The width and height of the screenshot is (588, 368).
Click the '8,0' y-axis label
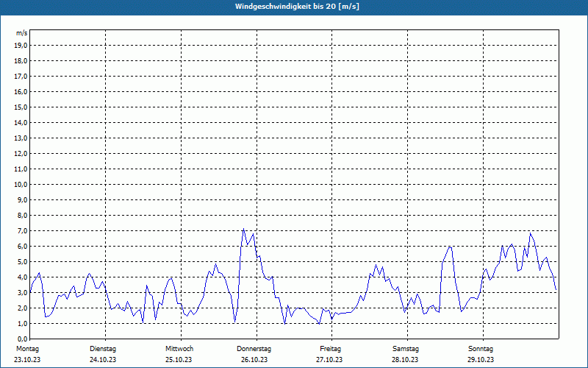coord(21,215)
